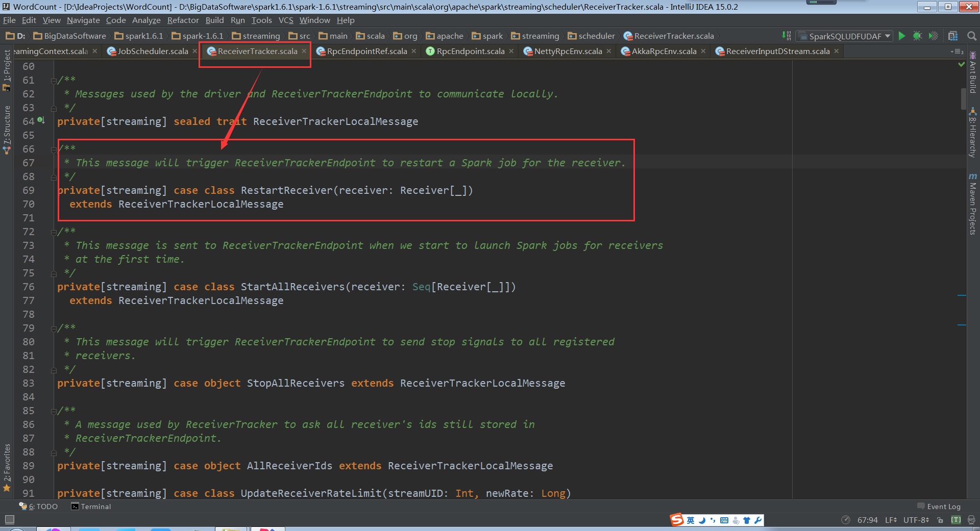Screen dimensions: 980x531
Task: Open the Ant Build tool window
Action: click(973, 72)
